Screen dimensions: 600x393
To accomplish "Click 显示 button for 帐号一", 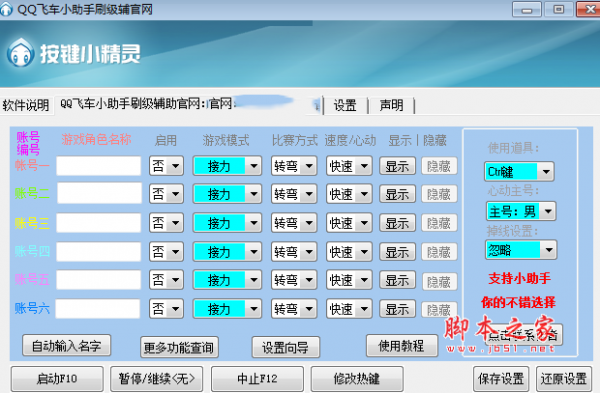I will 397,166.
